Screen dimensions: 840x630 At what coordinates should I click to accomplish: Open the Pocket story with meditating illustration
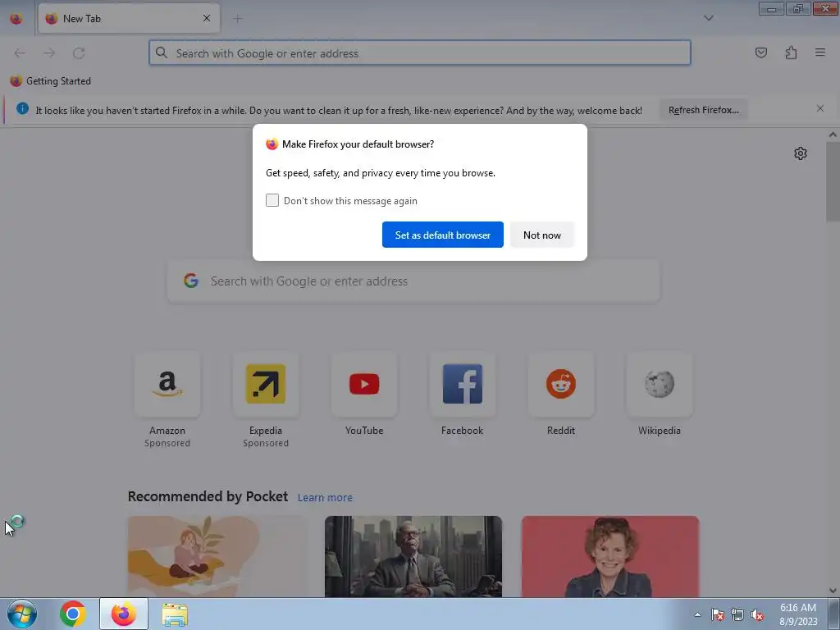(x=217, y=556)
